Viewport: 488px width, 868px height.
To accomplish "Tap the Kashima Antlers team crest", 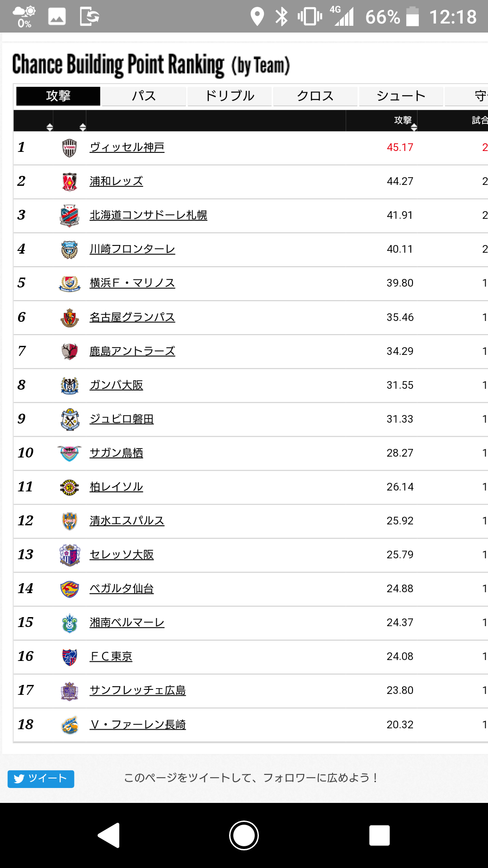I will 69,351.
